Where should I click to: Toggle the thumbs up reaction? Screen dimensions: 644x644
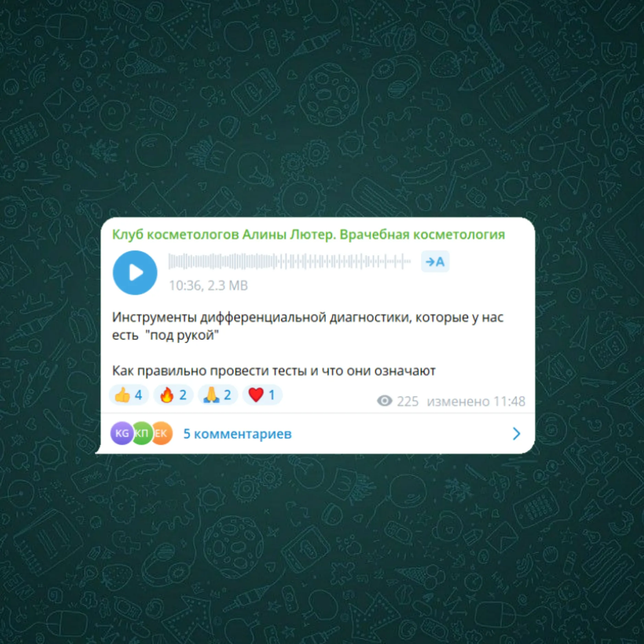click(x=129, y=395)
